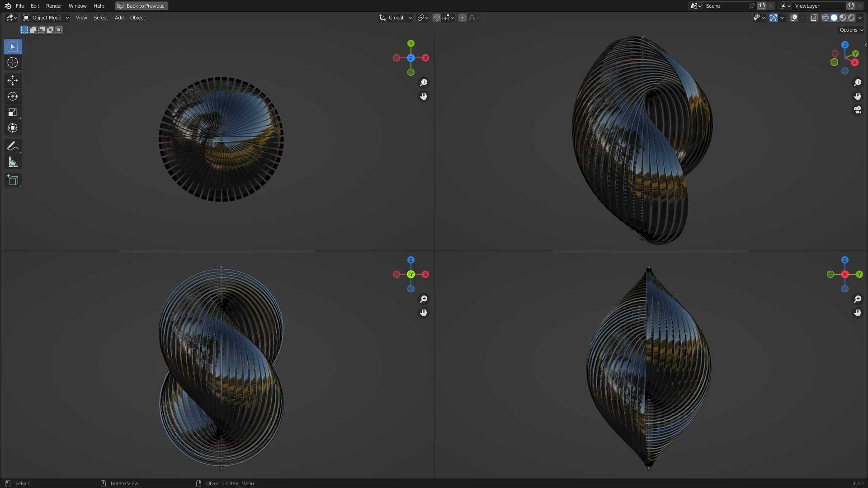Open the viewport Add menu

[119, 18]
